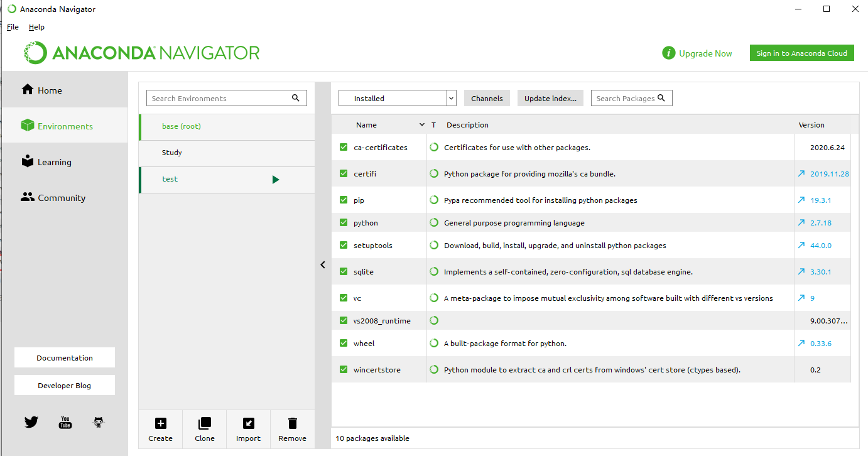Click the Create environment plus icon
Screen dimensions: 868x456
tap(160, 423)
